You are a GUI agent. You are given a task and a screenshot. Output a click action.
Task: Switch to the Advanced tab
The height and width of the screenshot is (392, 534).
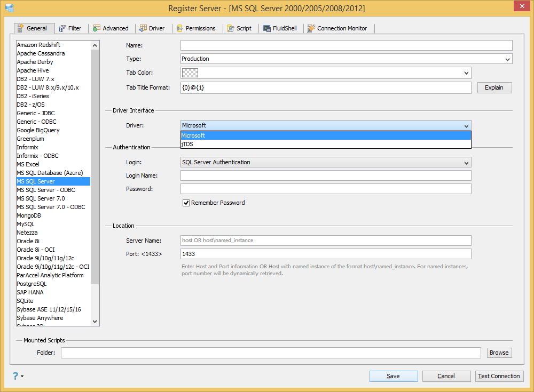coord(112,28)
